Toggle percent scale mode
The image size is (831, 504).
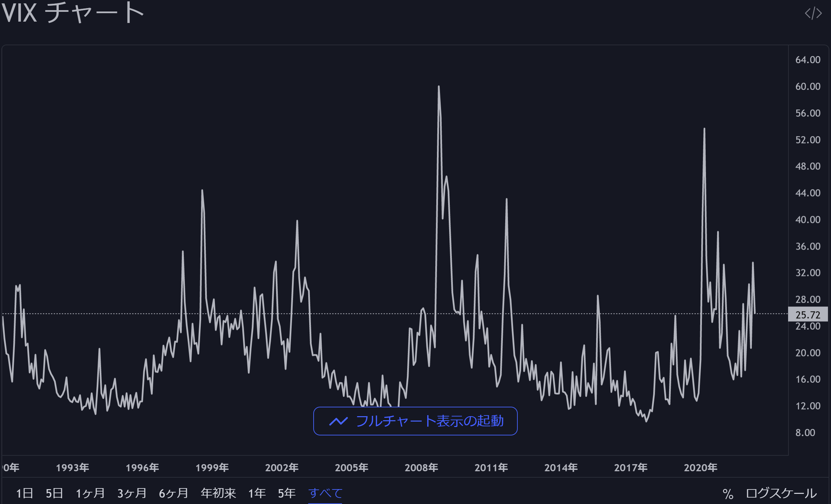click(x=728, y=494)
